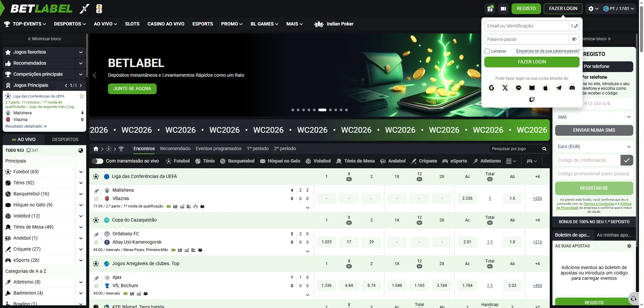The image size is (644, 308).
Task: Switch to Recomendado tab
Action: click(x=175, y=148)
